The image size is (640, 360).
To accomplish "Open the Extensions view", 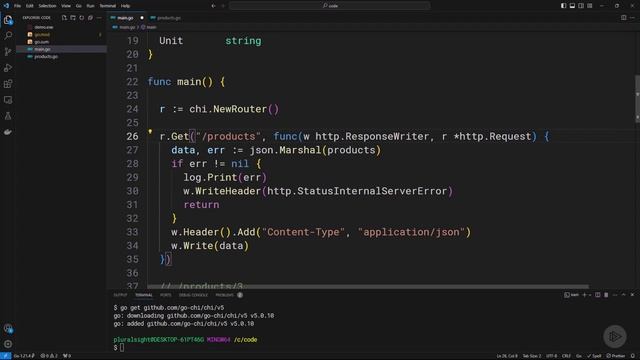I will [8, 84].
